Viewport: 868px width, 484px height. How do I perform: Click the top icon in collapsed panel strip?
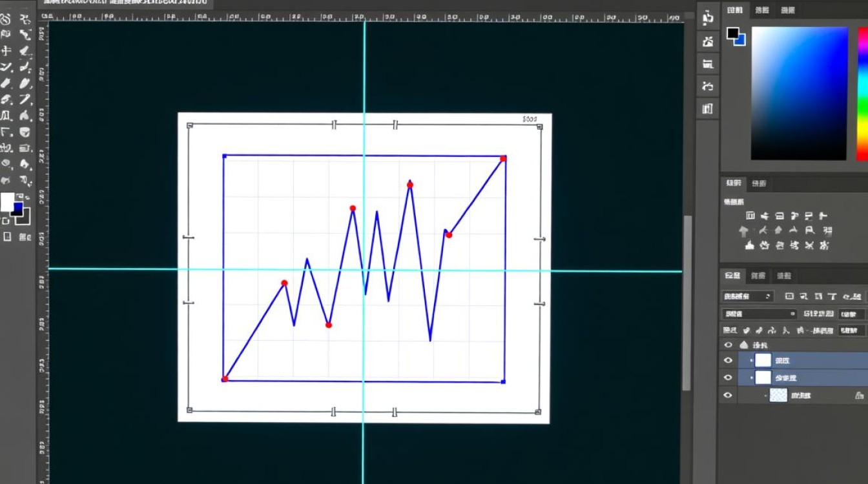click(x=708, y=17)
